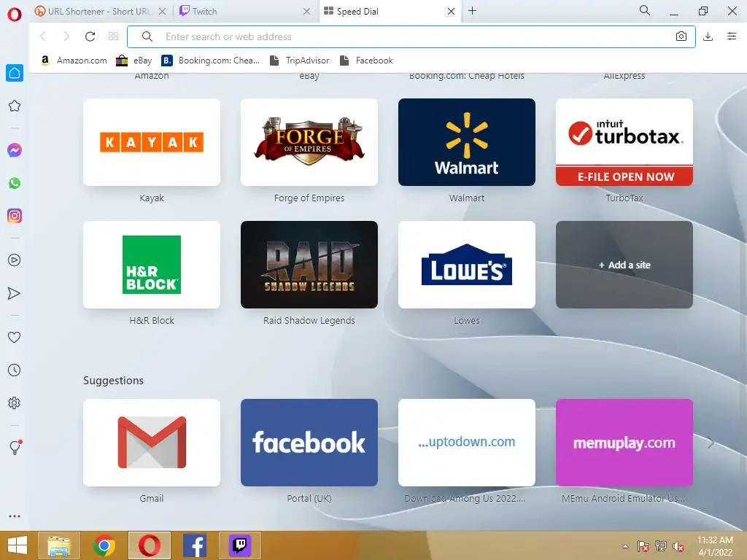Open the H&R Block tile
The width and height of the screenshot is (747, 560).
152,264
